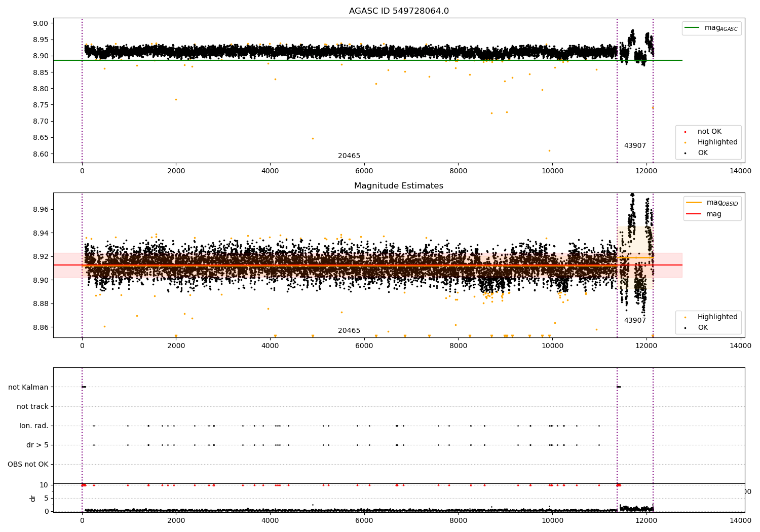Click the '8.65' y-axis tick label
The image size is (760, 532).
coord(41,137)
